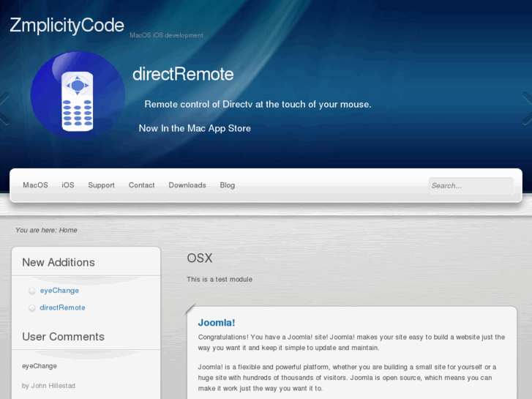Click the eyeChange entry under User Comments
The height and width of the screenshot is (399, 532).
tap(40, 366)
